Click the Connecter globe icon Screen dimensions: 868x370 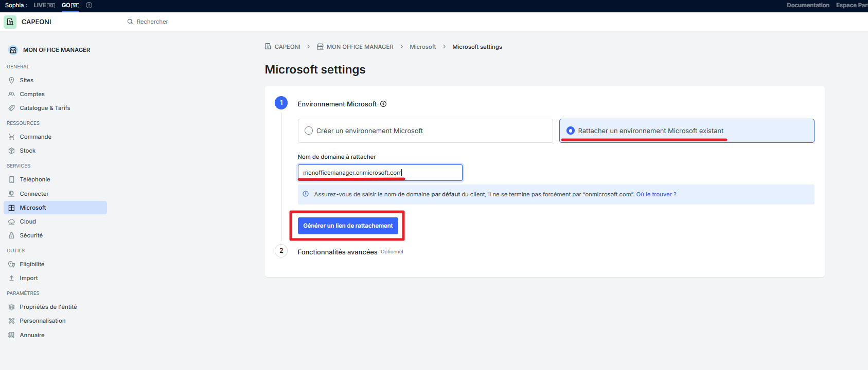tap(11, 194)
